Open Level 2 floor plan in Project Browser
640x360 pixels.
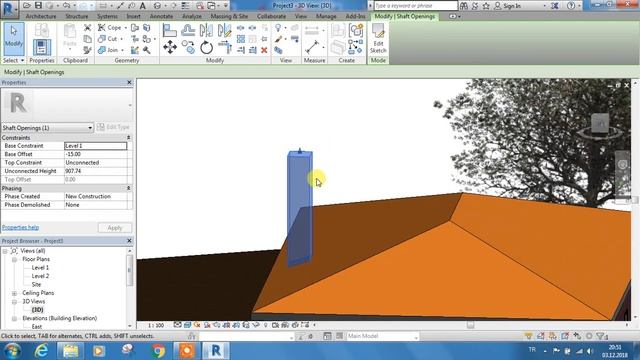point(40,276)
